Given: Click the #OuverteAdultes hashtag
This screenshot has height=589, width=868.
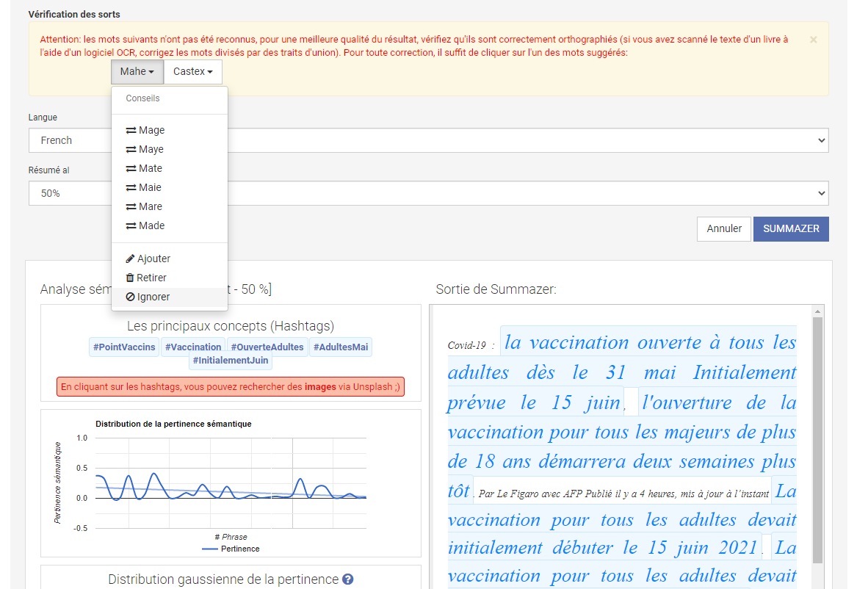Looking at the screenshot, I should [267, 347].
